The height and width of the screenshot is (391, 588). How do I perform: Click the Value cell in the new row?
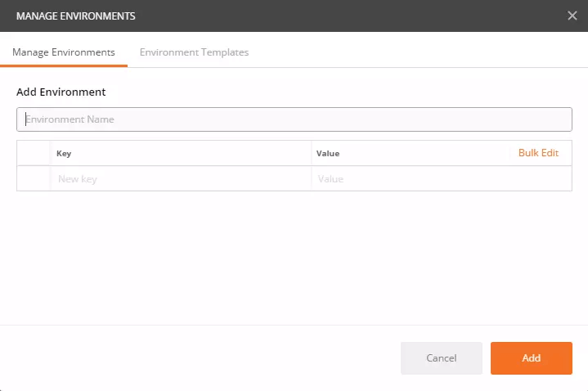coord(442,178)
